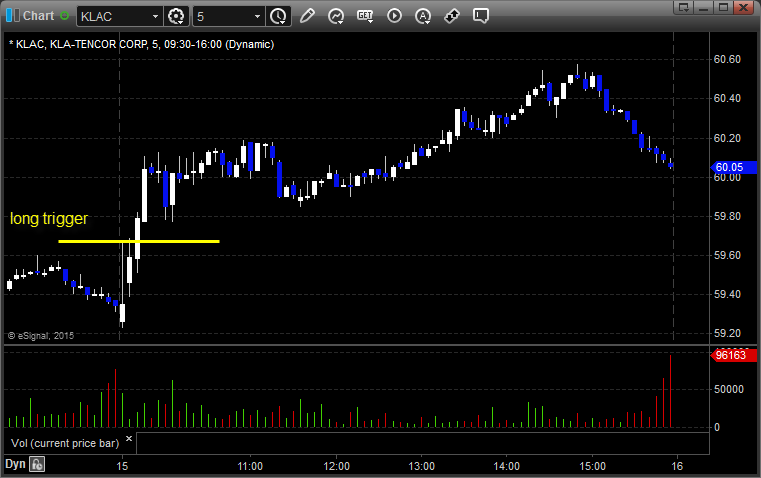Click the blue window link icon beside Chart

[13, 16]
